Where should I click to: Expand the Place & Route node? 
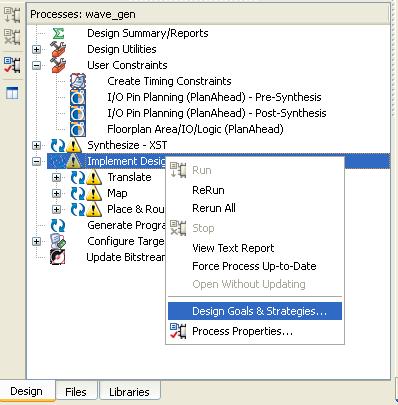coord(56,209)
